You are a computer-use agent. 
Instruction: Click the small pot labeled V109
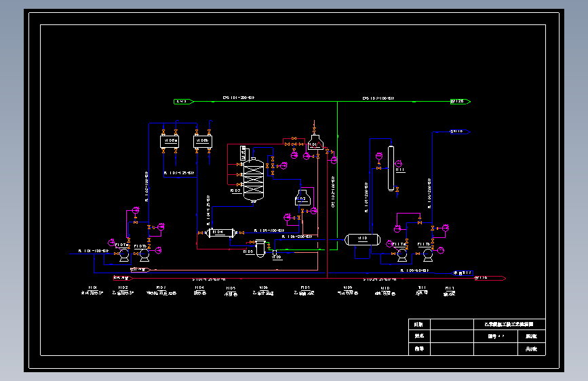[275, 252]
